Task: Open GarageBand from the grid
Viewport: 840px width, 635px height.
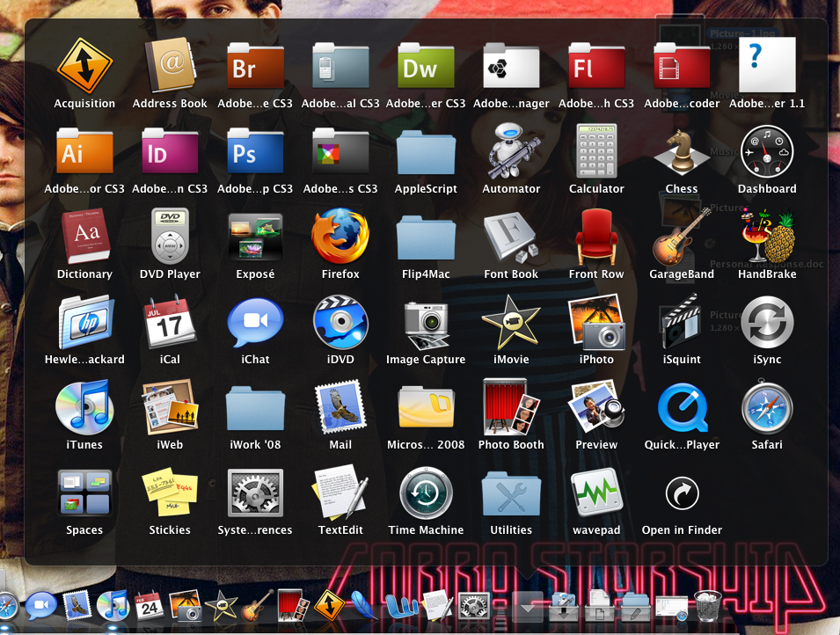Action: coord(682,236)
